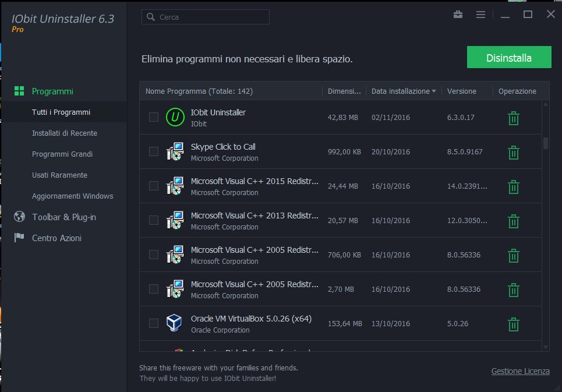This screenshot has width=562, height=392.
Task: Sort by Dimensi... size column header
Action: [344, 91]
